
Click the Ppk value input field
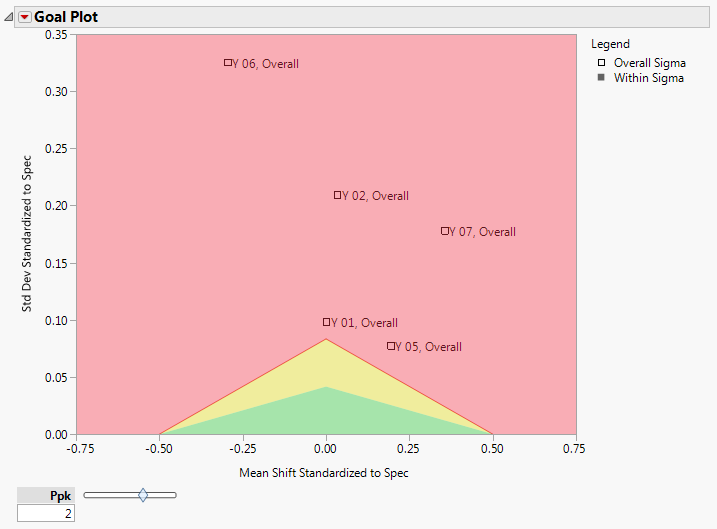click(x=46, y=513)
